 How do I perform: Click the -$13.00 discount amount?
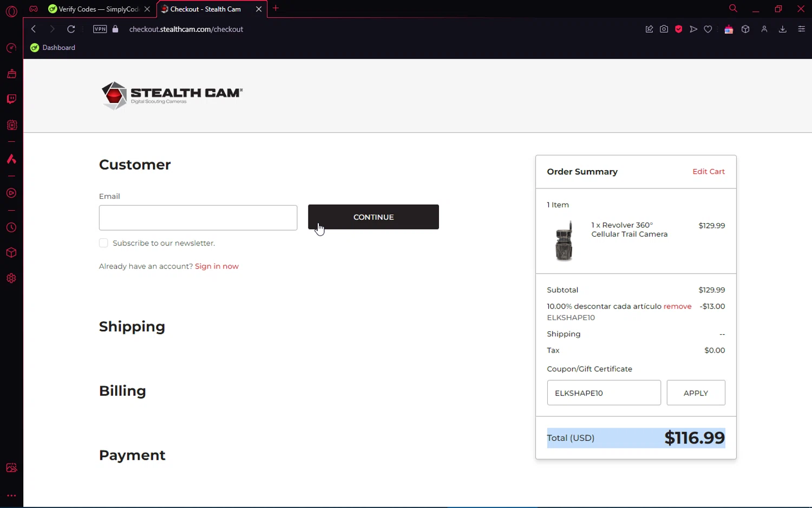(712, 307)
